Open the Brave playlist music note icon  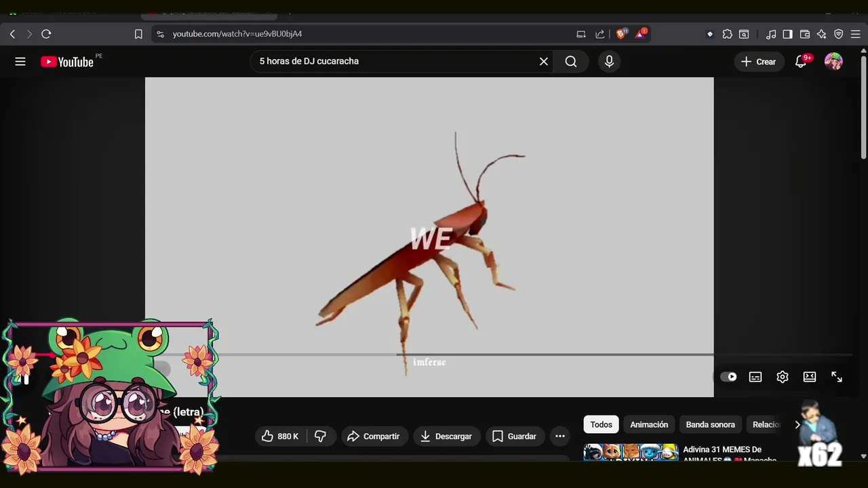(x=771, y=34)
